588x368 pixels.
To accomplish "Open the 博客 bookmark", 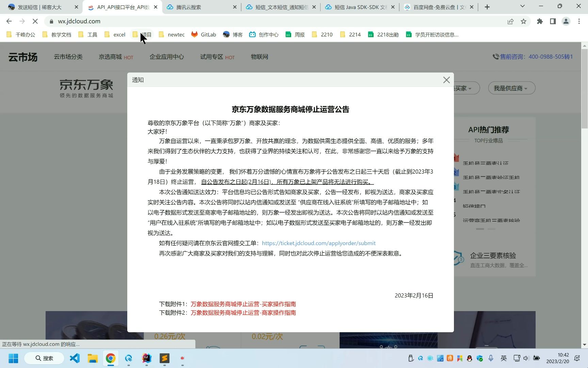I will pyautogui.click(x=233, y=34).
